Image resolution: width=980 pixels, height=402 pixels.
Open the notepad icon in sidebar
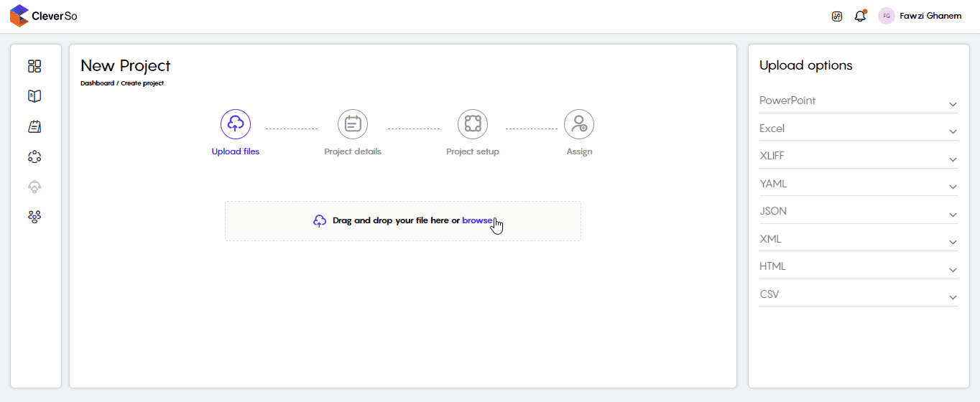(34, 126)
